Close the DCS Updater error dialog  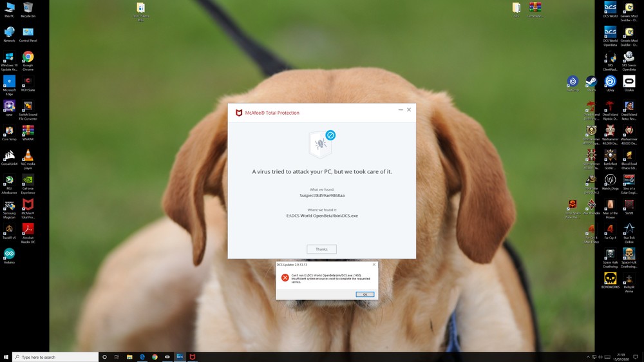pos(374,265)
